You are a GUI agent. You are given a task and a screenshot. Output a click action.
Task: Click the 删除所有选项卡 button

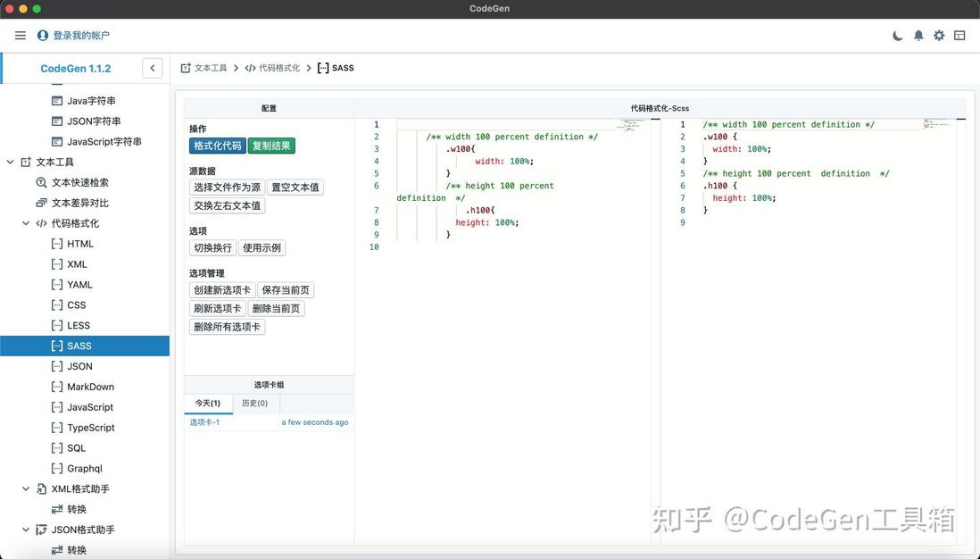click(227, 327)
